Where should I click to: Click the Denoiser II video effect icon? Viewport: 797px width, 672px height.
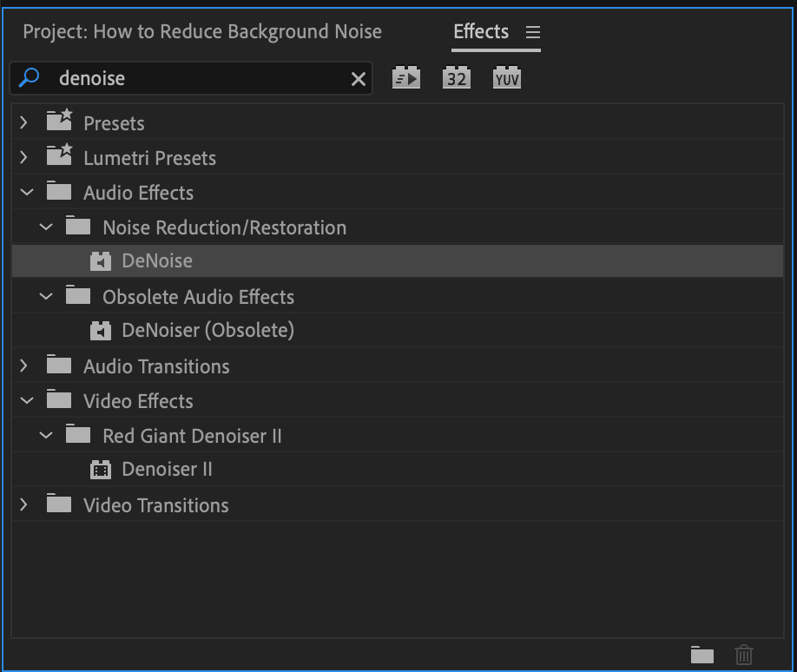coord(102,470)
